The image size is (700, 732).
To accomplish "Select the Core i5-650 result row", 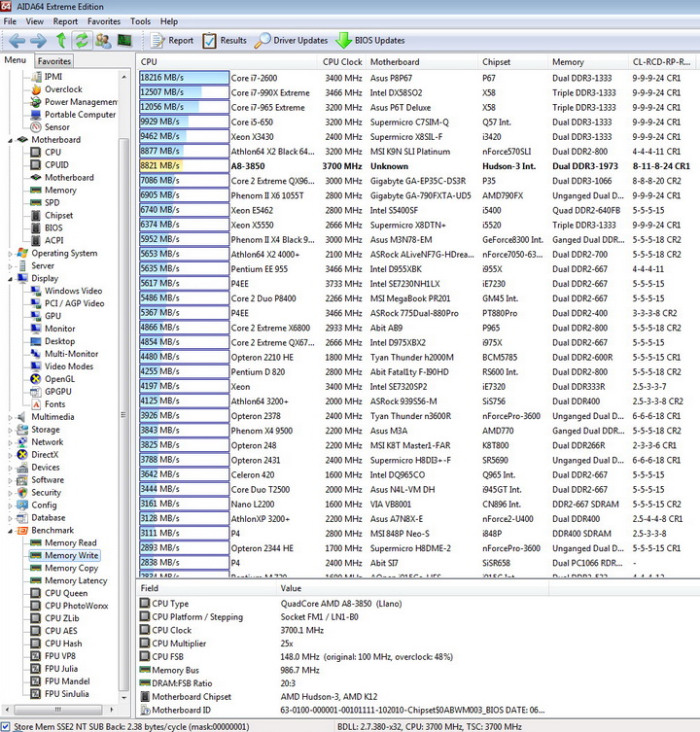I will 415,122.
